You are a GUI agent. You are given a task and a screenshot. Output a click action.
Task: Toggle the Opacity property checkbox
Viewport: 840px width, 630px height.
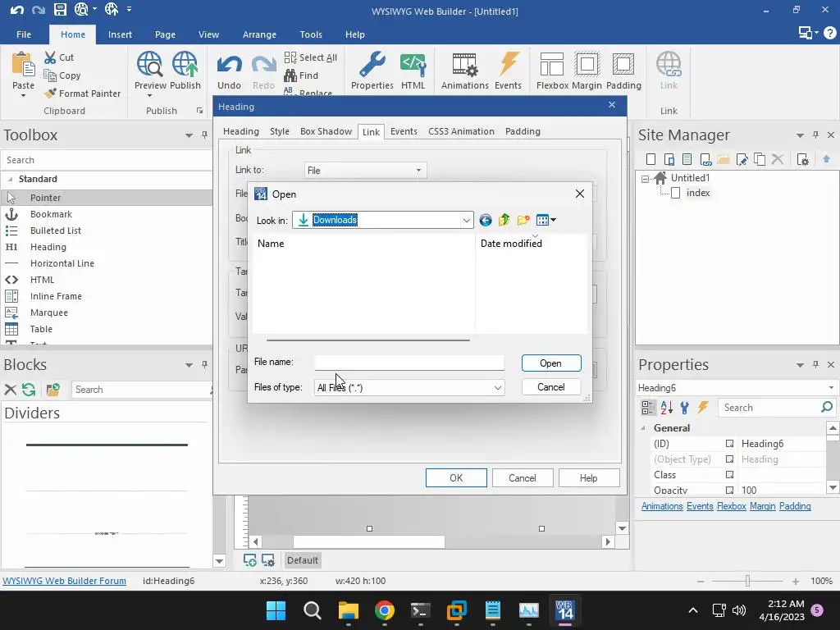tap(729, 491)
